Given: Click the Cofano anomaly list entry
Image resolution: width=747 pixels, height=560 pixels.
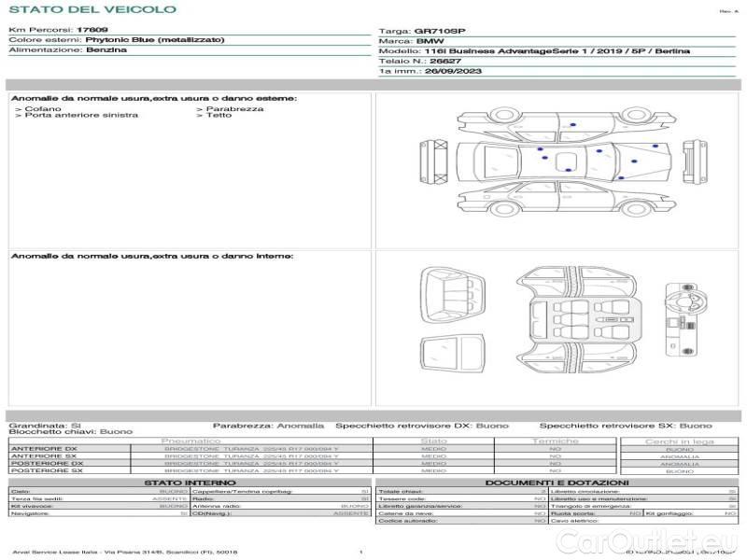Looking at the screenshot, I should coord(43,109).
